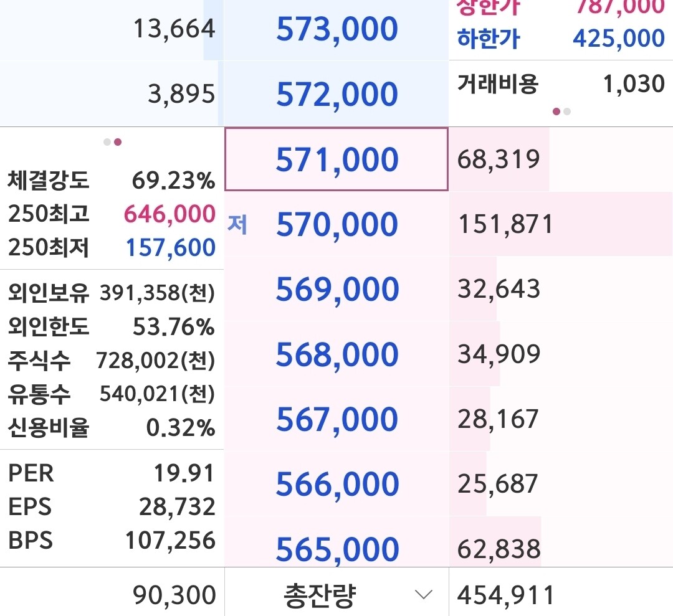Tap the 하한가 425,000 lower limit price
Screen dimensions: 673x616
click(618, 39)
